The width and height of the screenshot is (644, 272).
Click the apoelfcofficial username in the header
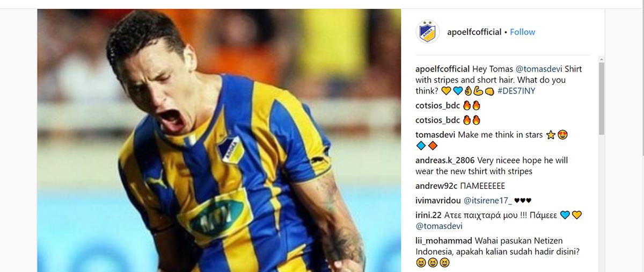pos(474,32)
